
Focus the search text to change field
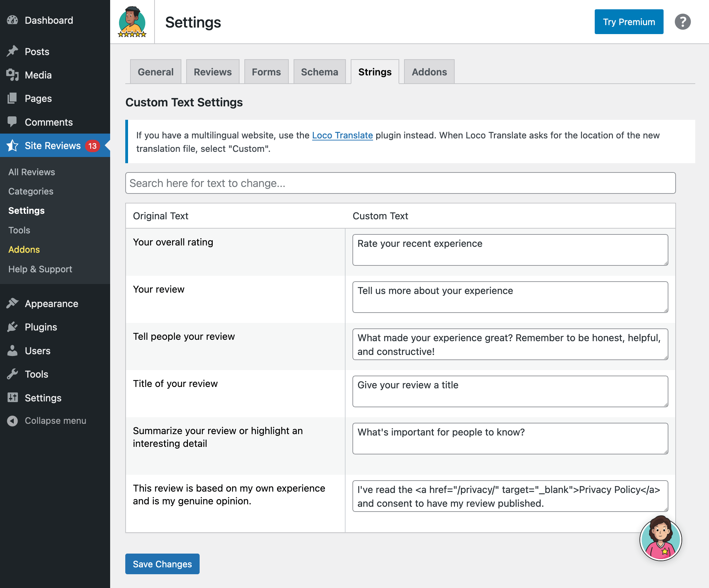[x=400, y=183]
